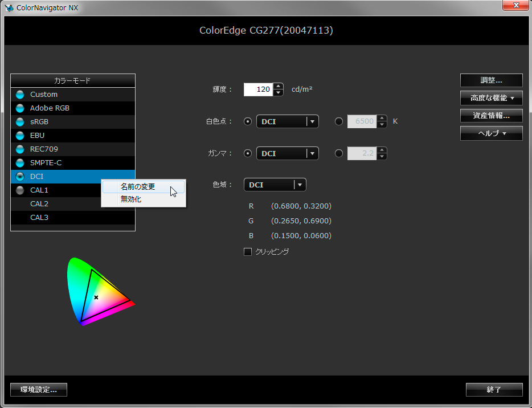This screenshot has height=408, width=532.
Task: Open the 白色点 DCI dropdown
Action: [288, 121]
